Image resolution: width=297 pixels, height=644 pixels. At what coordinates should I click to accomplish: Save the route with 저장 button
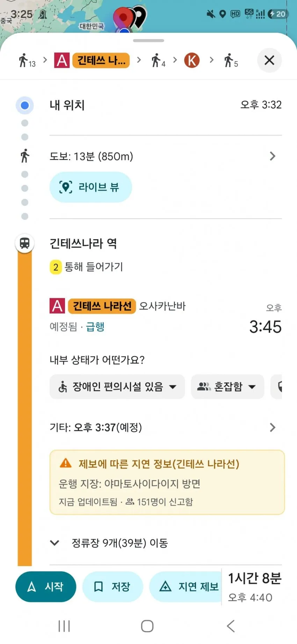tap(113, 587)
